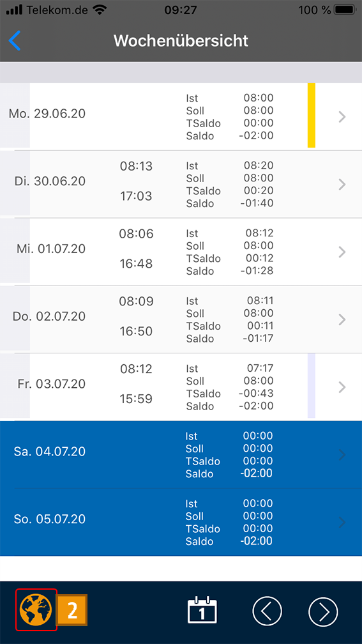Screen dimensions: 362x644
Task: Go to next week with right arrow
Action: [323, 611]
